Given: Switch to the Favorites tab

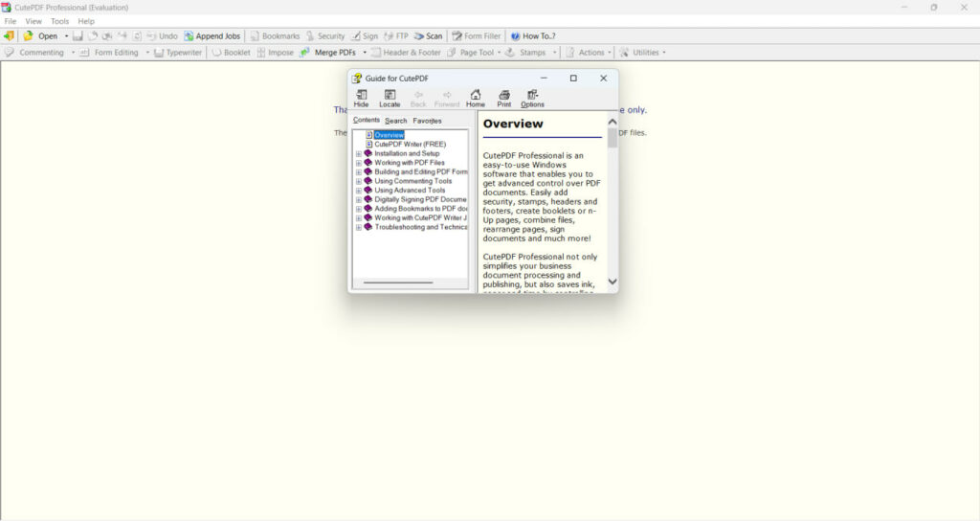Looking at the screenshot, I should (427, 121).
